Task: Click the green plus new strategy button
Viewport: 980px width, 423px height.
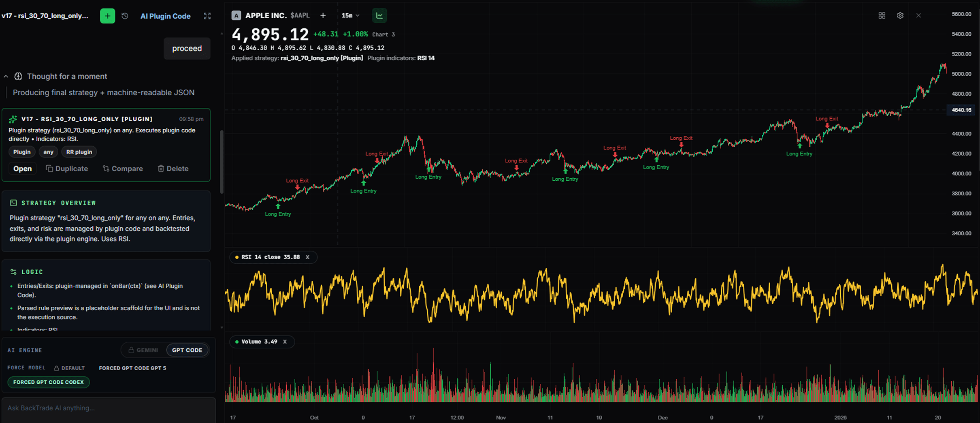Action: click(107, 16)
